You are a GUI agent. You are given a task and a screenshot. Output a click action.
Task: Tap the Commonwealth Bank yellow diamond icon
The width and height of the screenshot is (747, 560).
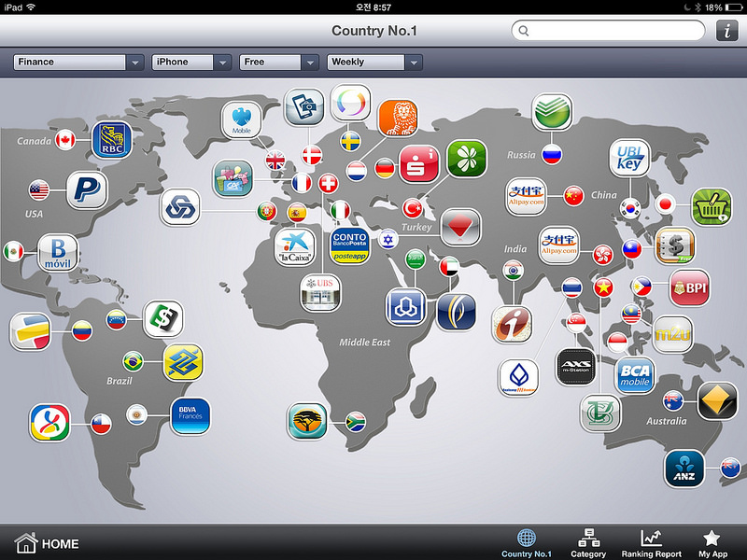[717, 400]
